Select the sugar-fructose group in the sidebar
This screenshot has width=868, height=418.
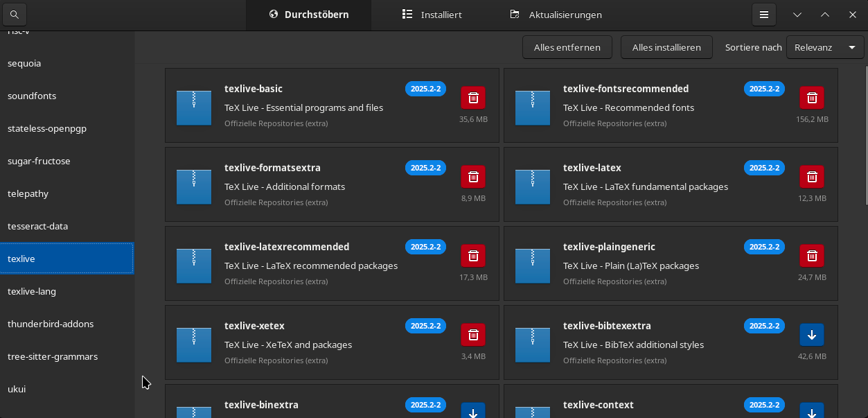[67, 161]
